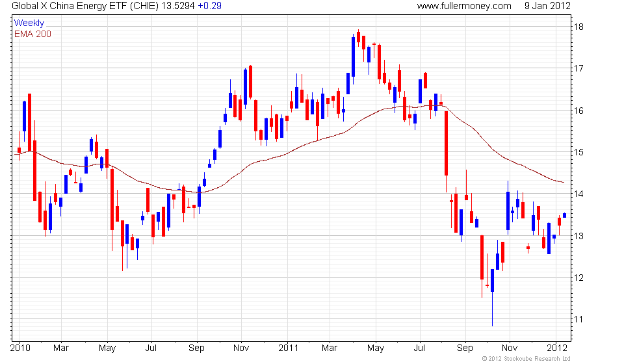Click the y-axis label 12
The image size is (624, 364).
[578, 278]
